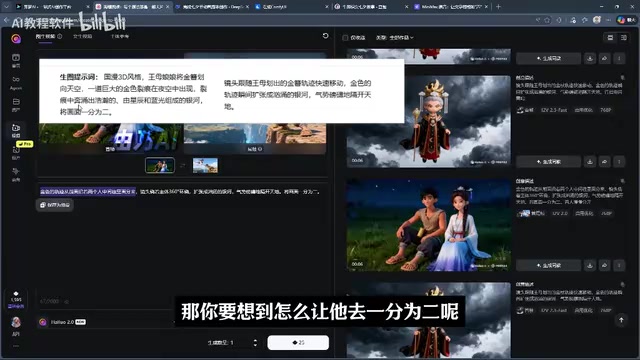
Task: Open the browser tab list chevron
Action: pyautogui.click(x=6, y=7)
